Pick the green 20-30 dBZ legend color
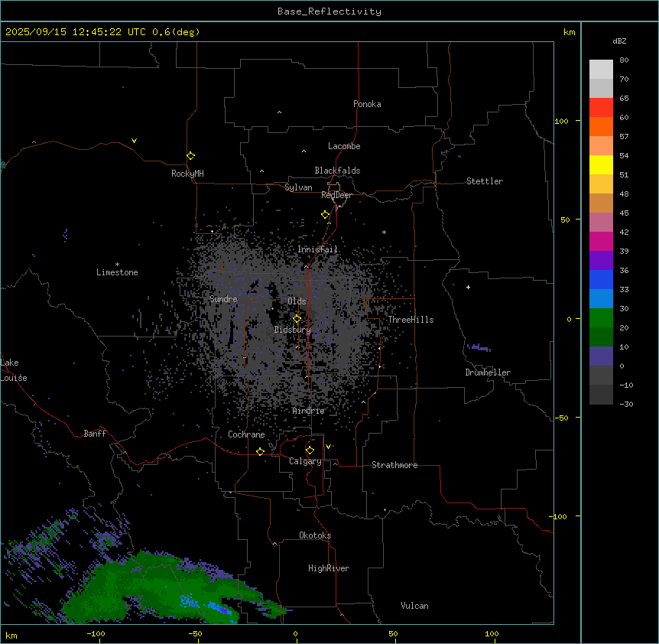The width and height of the screenshot is (659, 644). point(601,318)
